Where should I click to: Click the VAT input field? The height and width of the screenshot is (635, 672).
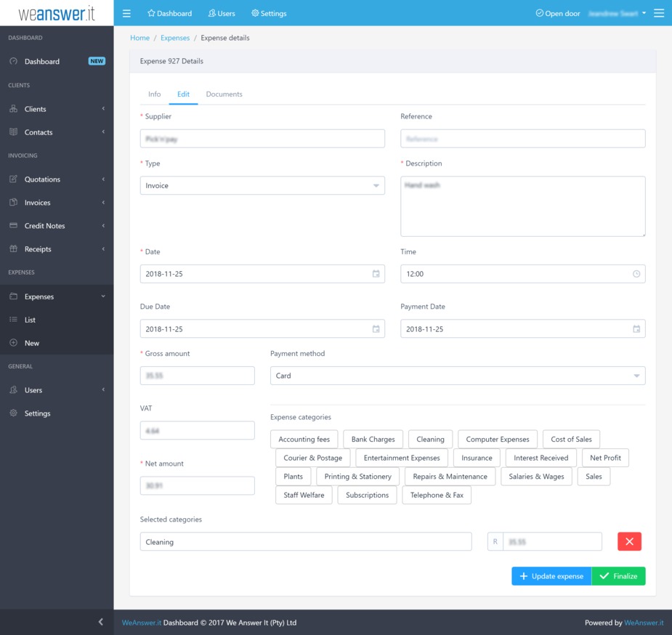[197, 431]
